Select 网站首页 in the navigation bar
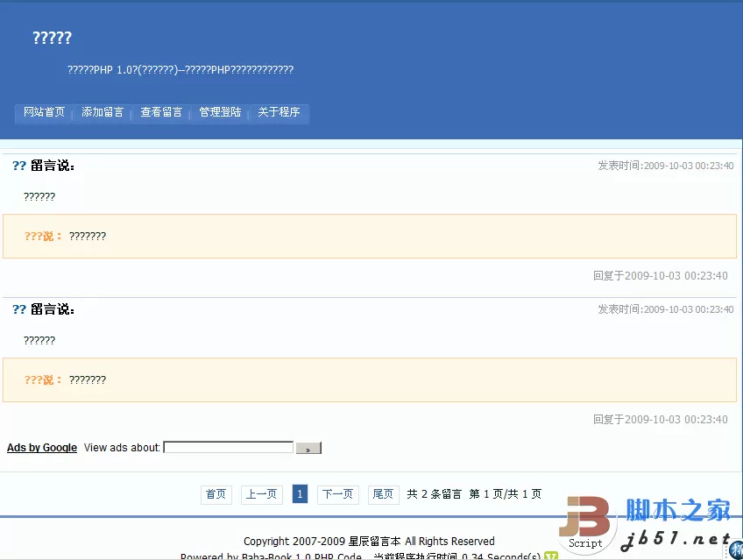This screenshot has height=560, width=743. coord(43,112)
